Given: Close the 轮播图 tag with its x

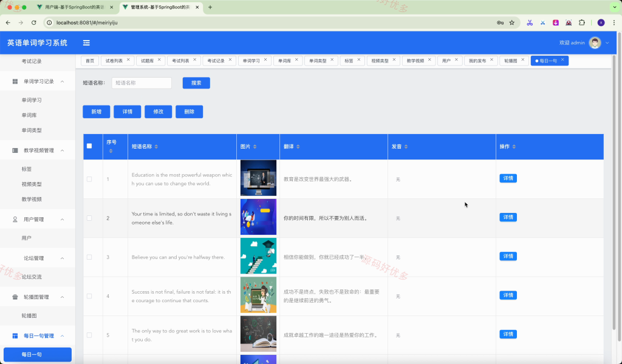Looking at the screenshot, I should tap(523, 60).
